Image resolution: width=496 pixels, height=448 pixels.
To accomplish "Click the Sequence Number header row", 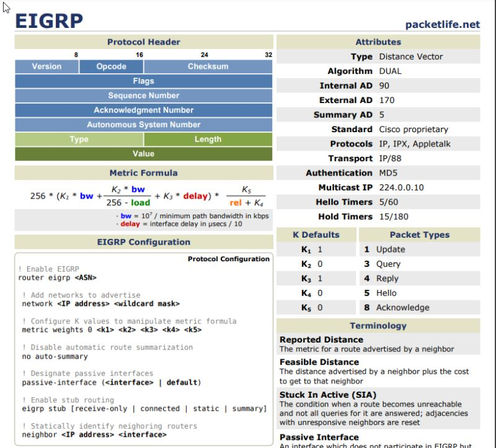I will click(144, 96).
